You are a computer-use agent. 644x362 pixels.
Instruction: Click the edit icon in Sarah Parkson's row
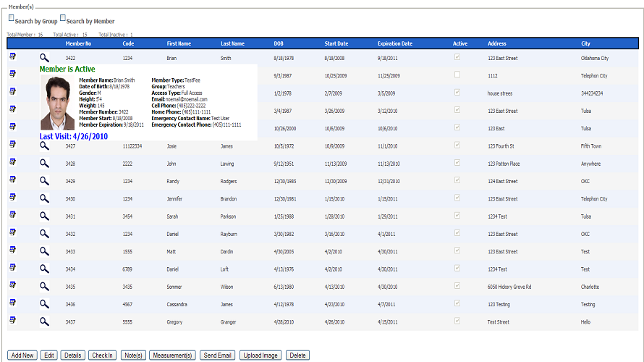tap(12, 215)
